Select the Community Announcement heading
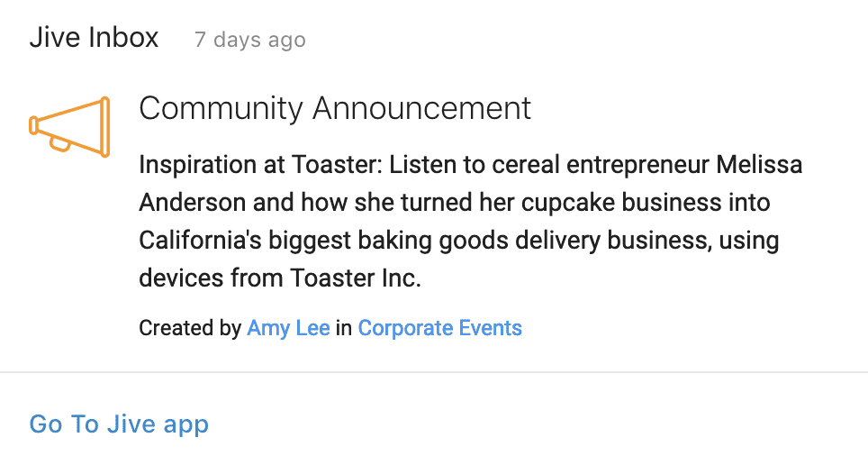This screenshot has height=474, width=868. (335, 108)
